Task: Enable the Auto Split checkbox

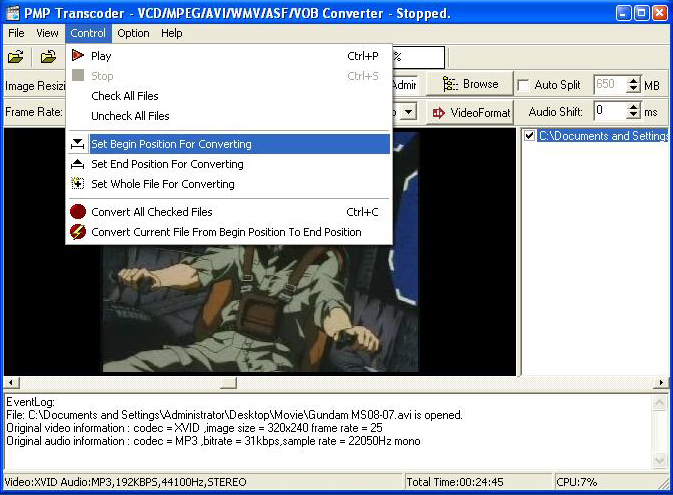Action: [x=523, y=85]
